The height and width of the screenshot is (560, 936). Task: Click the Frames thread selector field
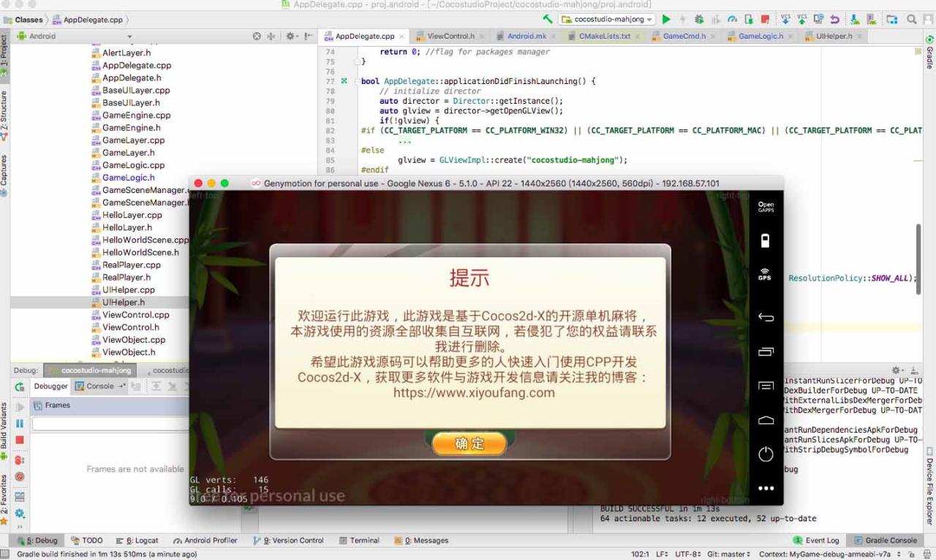point(110,423)
